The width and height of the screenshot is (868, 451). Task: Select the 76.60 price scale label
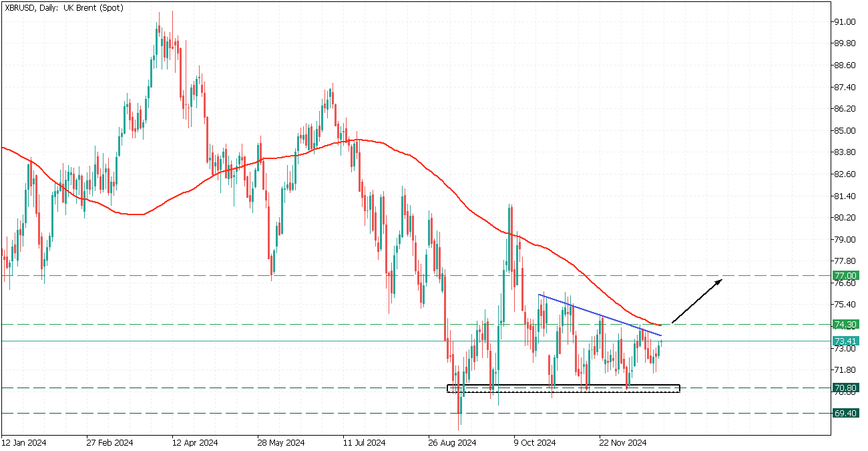845,283
